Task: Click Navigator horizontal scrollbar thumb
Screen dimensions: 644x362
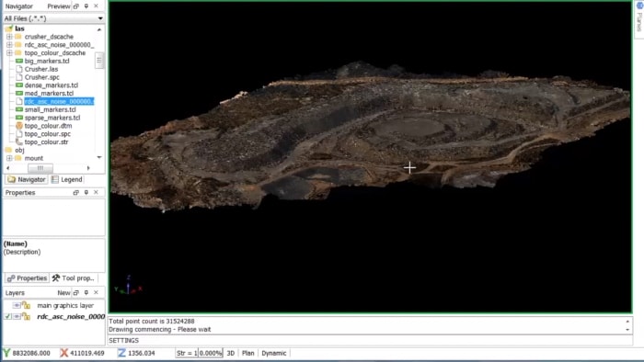Action: 40,168
